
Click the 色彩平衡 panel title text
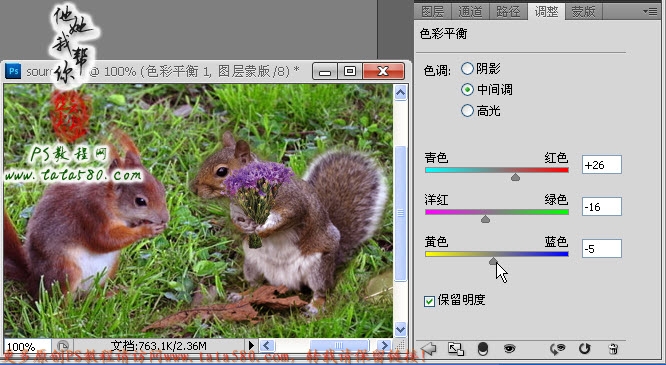pos(443,34)
